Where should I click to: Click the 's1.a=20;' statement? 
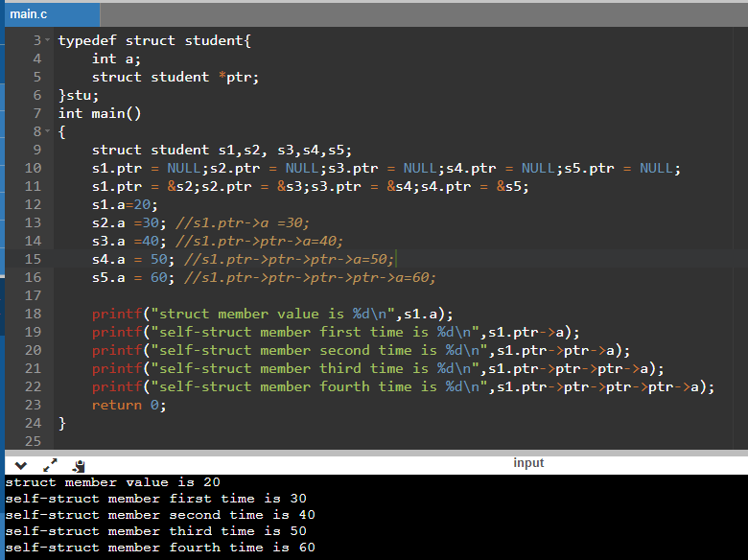[125, 204]
